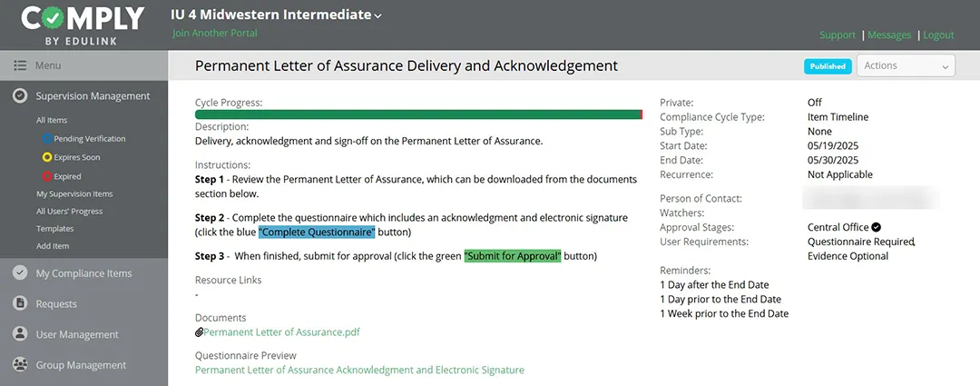
Task: Click the red Expired circle icon
Action: (x=47, y=176)
